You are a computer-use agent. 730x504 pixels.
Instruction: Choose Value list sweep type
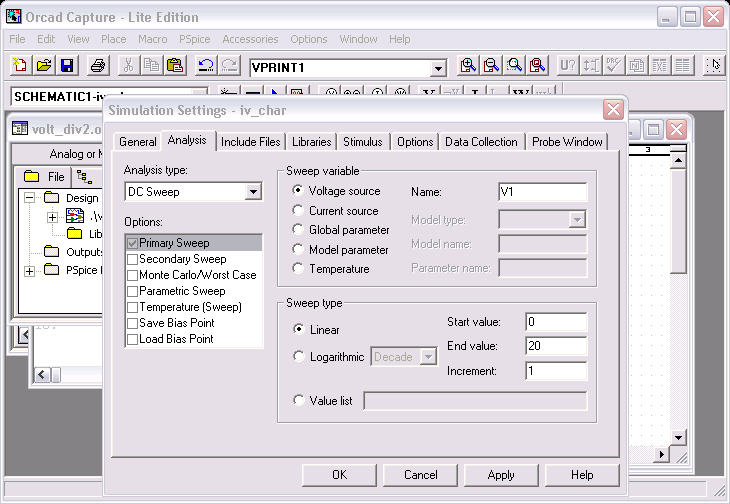click(x=298, y=400)
